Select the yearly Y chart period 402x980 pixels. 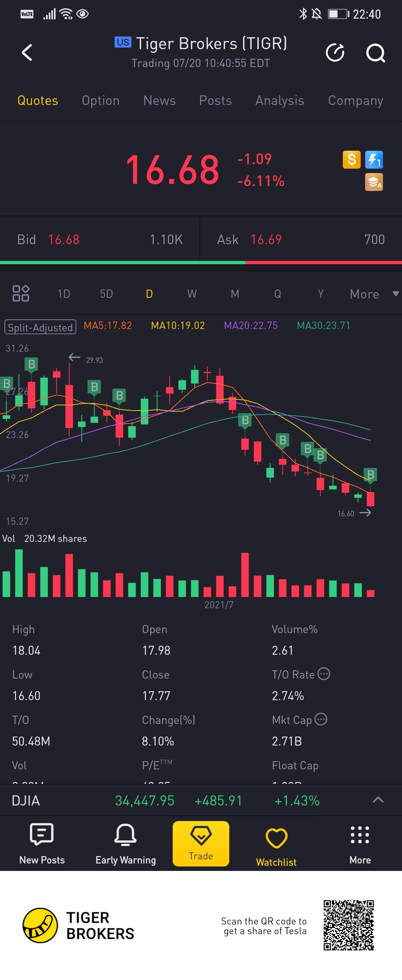(x=320, y=294)
